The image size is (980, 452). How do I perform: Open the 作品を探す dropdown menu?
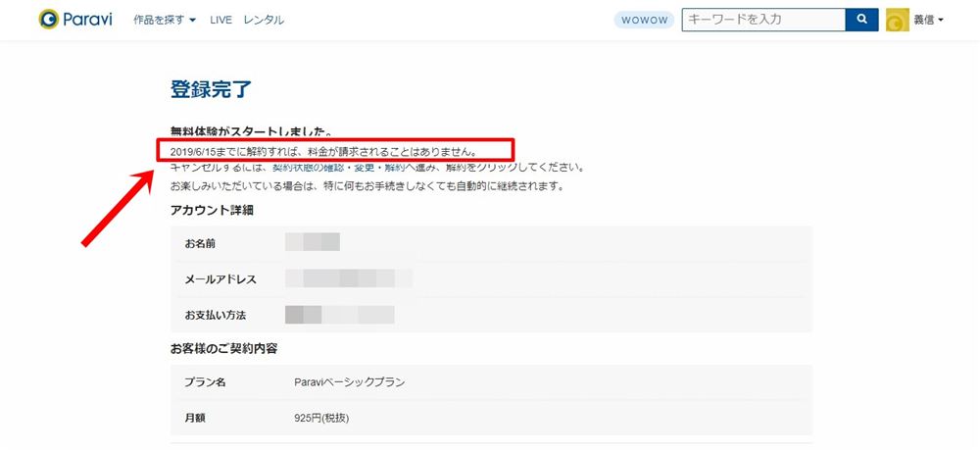165,20
